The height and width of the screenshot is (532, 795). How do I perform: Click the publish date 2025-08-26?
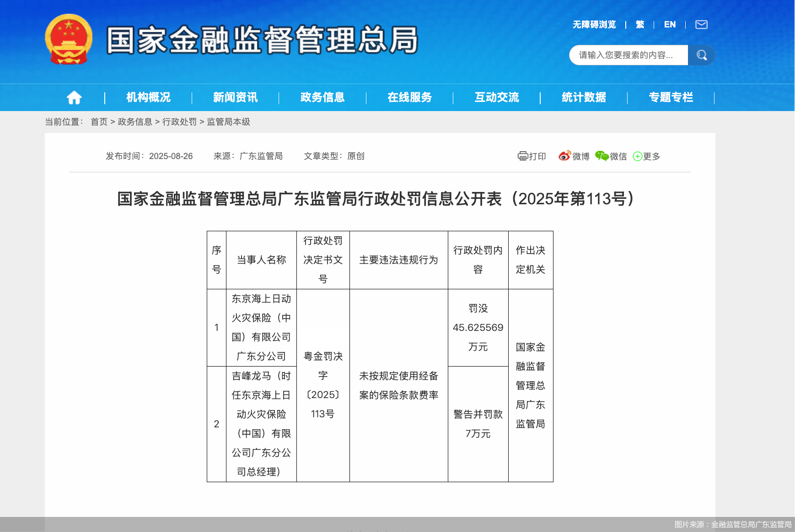(171, 156)
